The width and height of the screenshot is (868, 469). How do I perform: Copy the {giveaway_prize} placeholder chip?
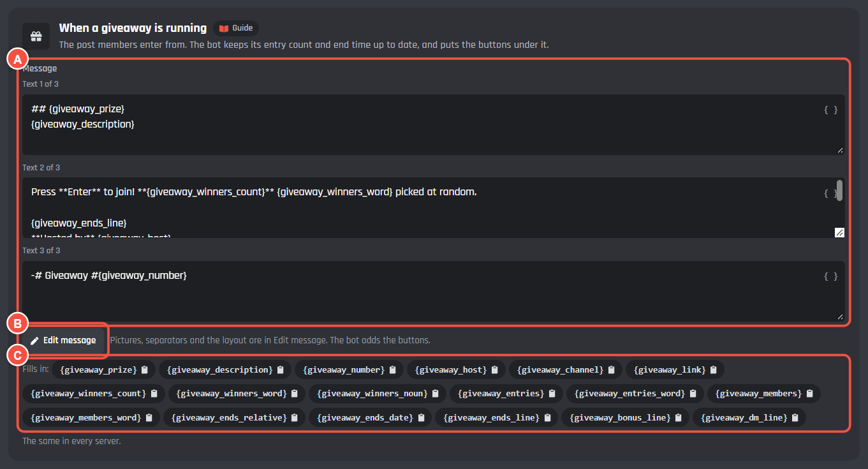point(104,369)
